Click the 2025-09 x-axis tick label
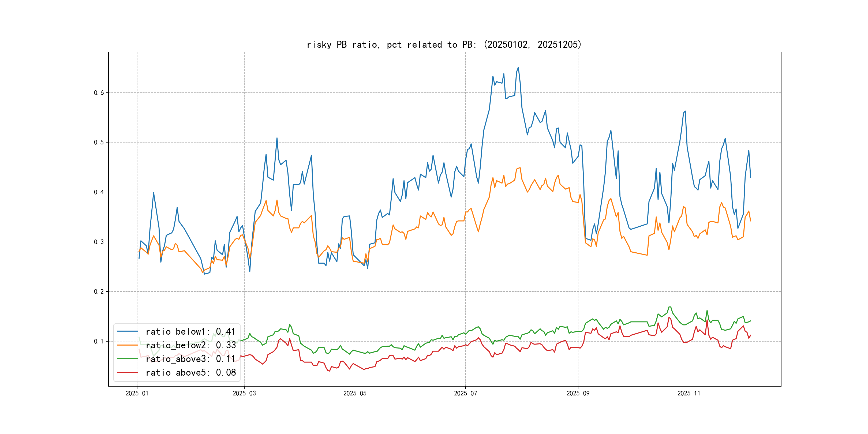 (x=578, y=393)
